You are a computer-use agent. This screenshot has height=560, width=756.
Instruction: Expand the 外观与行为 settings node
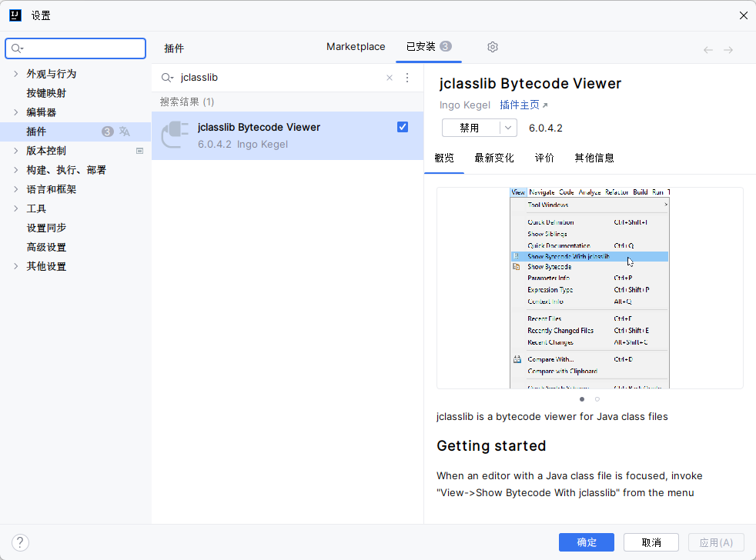[x=16, y=74]
